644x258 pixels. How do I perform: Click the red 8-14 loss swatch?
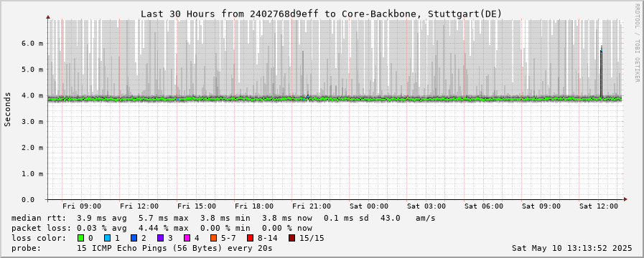[x=250, y=238]
